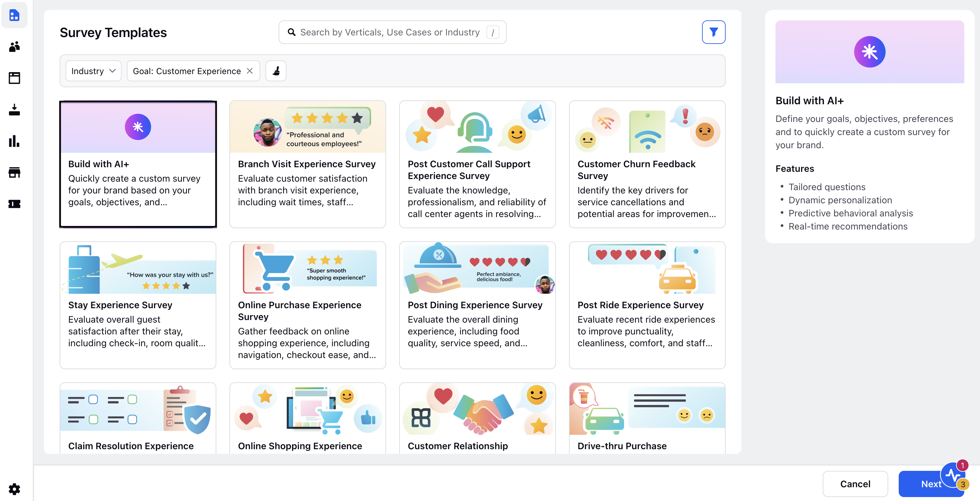Remove the Goal: Customer Experience filter
Image resolution: width=980 pixels, height=501 pixels.
pyautogui.click(x=249, y=71)
